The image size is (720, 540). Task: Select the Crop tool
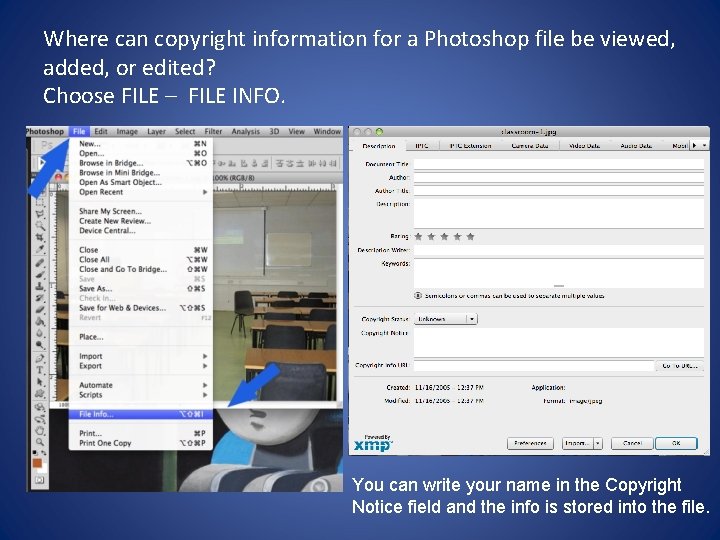(40, 237)
